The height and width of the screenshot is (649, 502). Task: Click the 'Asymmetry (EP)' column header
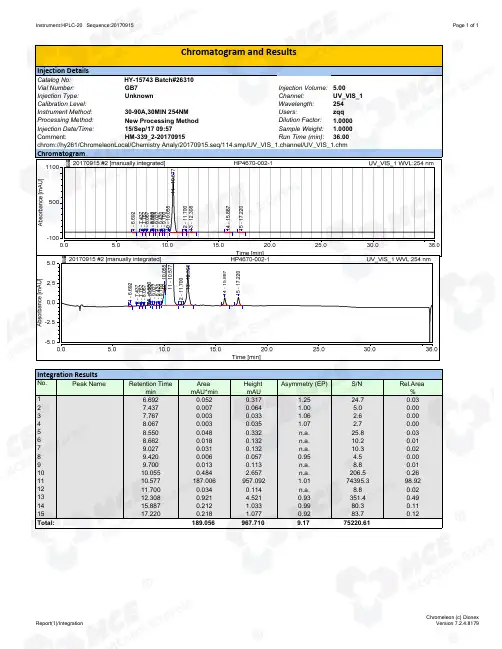304,384
